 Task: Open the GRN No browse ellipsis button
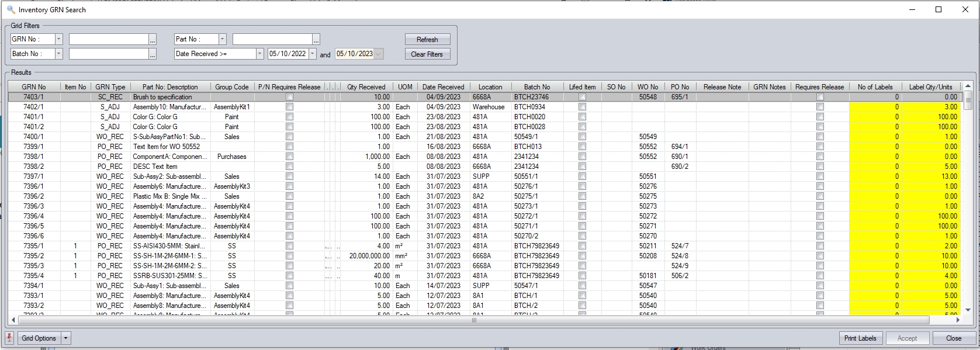coord(153,40)
